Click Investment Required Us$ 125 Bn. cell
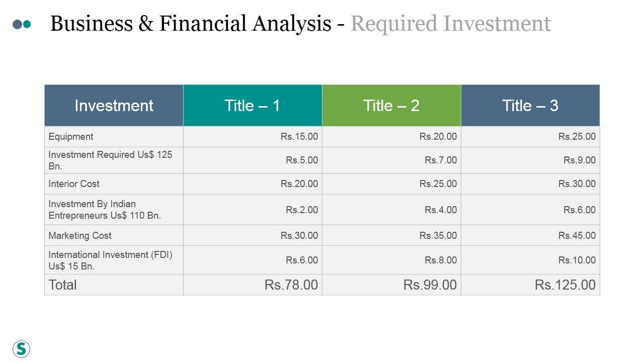Image resolution: width=644 pixels, height=362 pixels. click(110, 160)
